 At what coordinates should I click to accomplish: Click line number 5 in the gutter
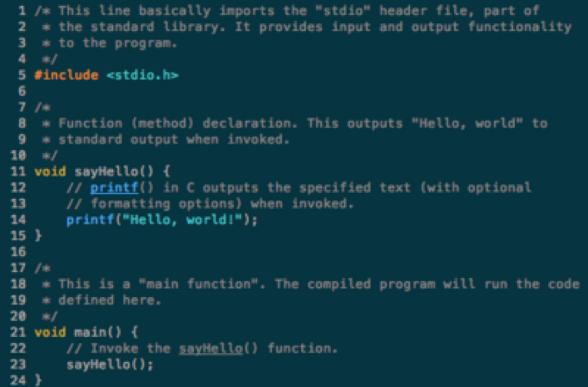click(x=22, y=75)
